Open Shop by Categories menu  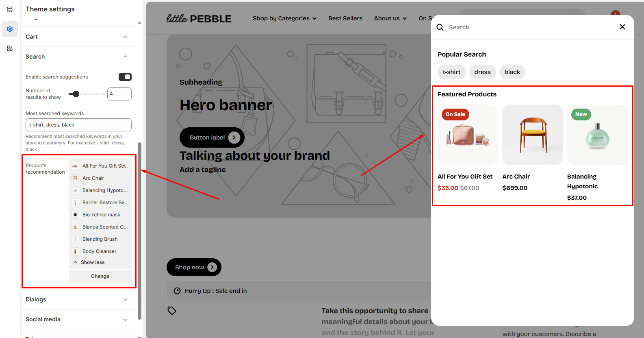click(284, 18)
